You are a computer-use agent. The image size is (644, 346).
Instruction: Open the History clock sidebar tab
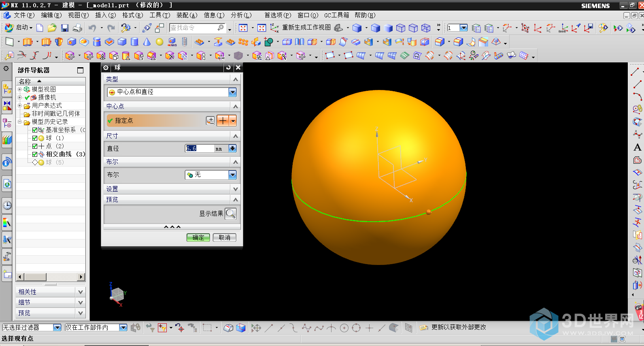tap(7, 205)
